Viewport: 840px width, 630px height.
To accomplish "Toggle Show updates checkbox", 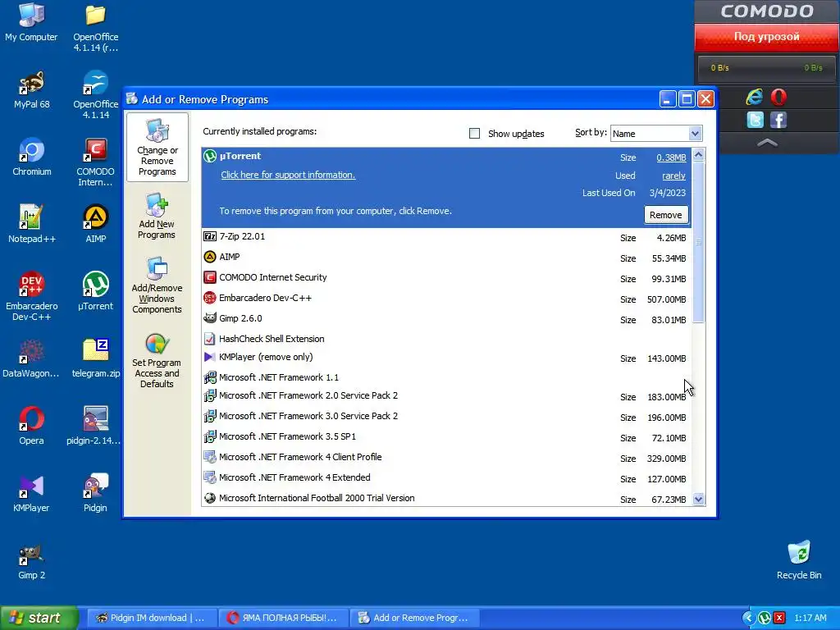I will 474,134.
